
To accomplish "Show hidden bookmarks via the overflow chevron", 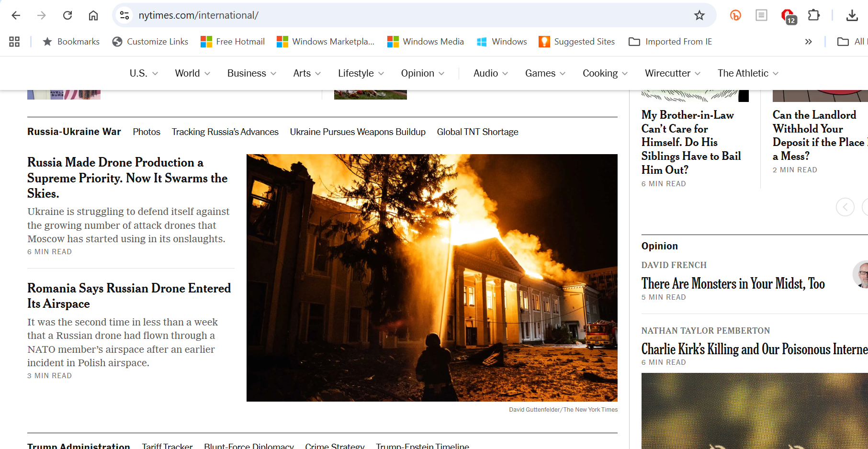I will click(x=808, y=42).
